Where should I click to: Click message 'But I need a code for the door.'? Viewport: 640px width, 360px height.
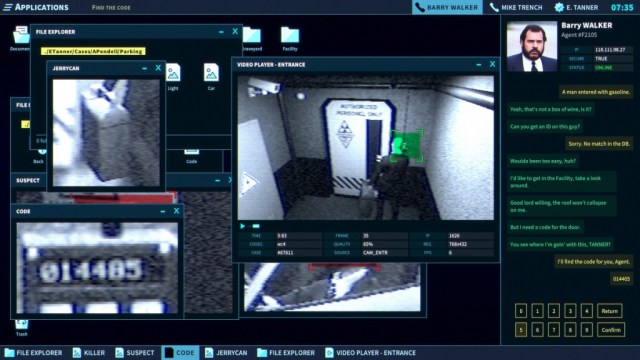tap(545, 227)
